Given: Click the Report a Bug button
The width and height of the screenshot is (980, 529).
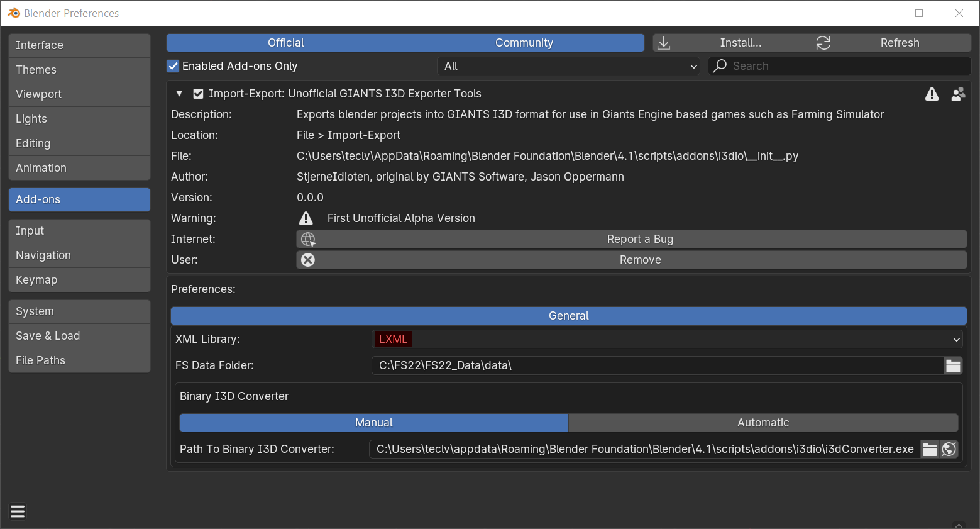Looking at the screenshot, I should (x=632, y=239).
